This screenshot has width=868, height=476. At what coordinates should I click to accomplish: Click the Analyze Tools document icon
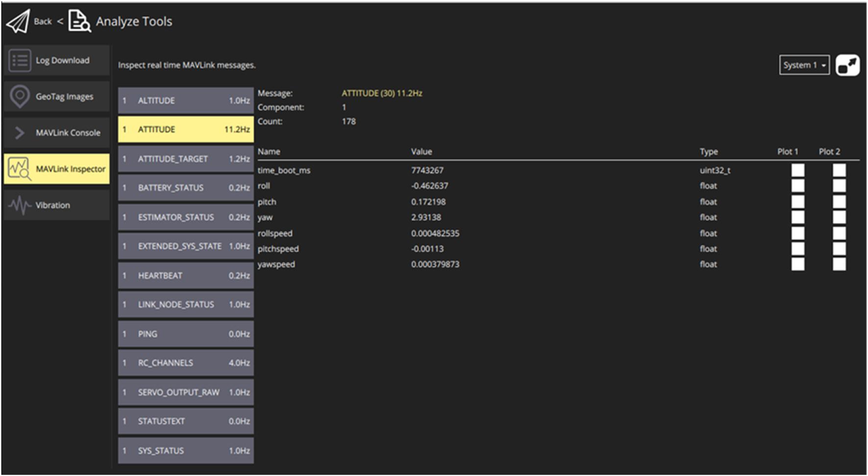click(79, 22)
